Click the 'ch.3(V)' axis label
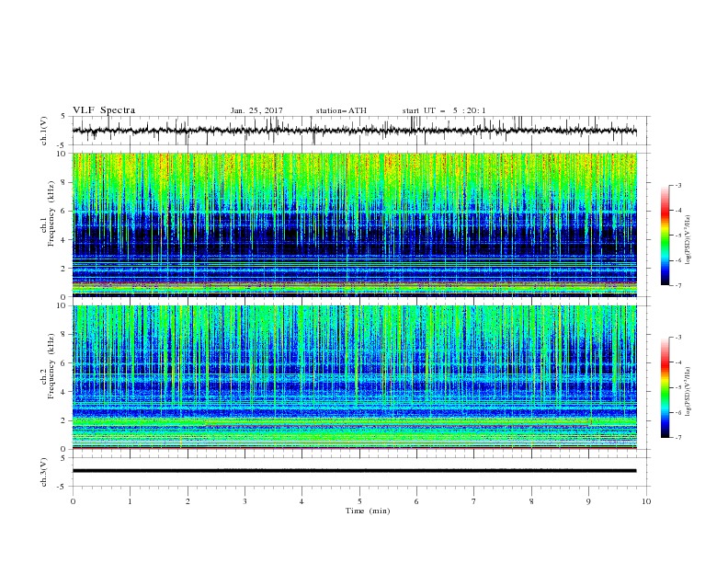Viewport: 728px width, 563px height. click(44, 472)
